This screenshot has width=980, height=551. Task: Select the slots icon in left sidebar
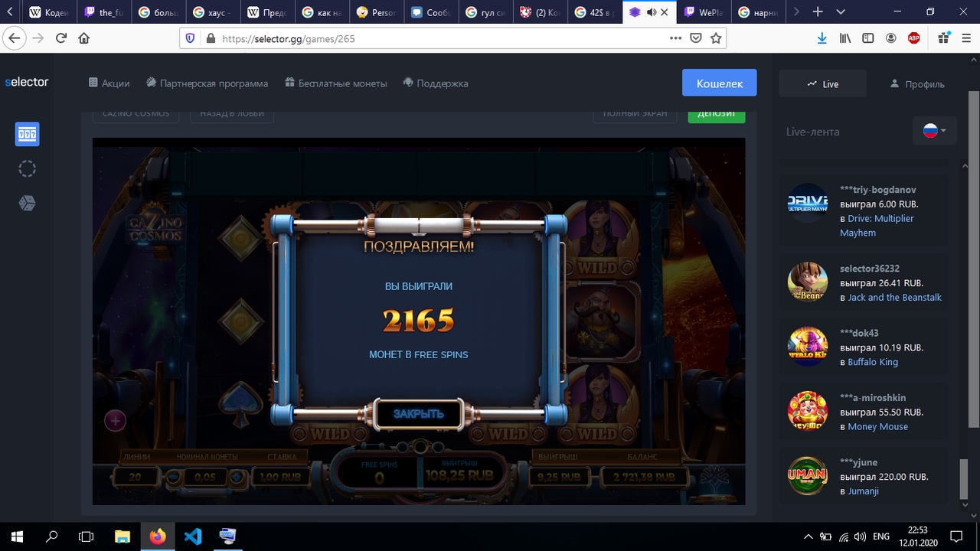(28, 135)
